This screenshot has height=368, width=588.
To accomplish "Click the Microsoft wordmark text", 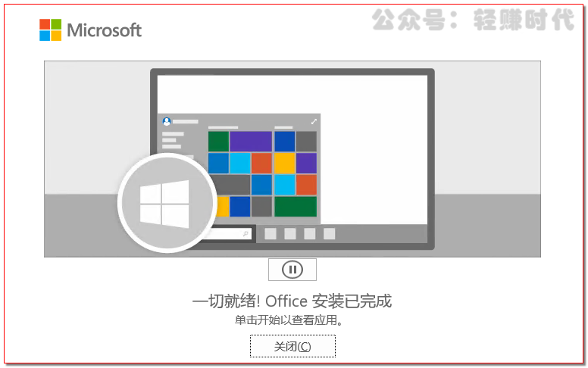I will tap(105, 30).
